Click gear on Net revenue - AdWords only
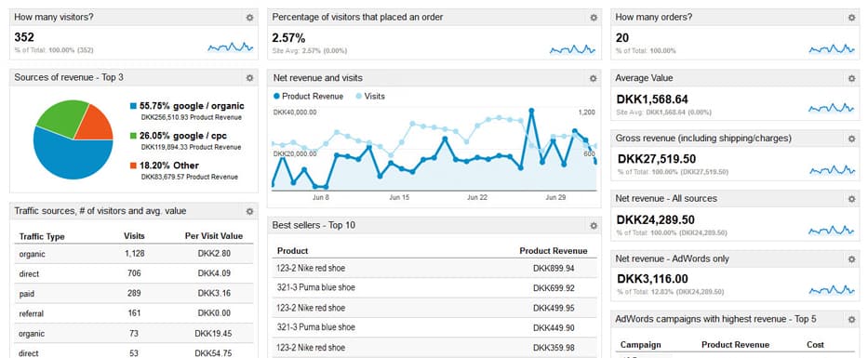This screenshot has width=868, height=358. [x=852, y=259]
